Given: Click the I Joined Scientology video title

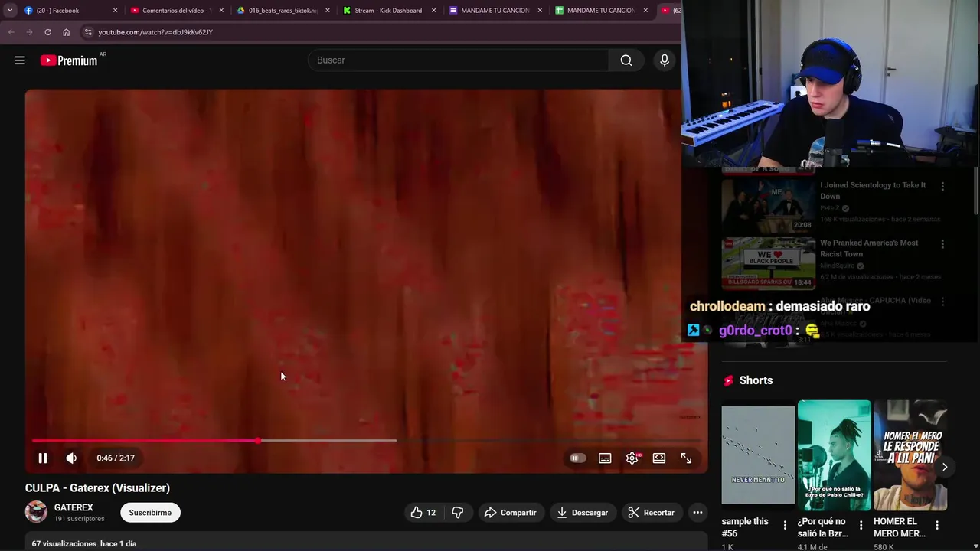Looking at the screenshot, I should click(873, 191).
